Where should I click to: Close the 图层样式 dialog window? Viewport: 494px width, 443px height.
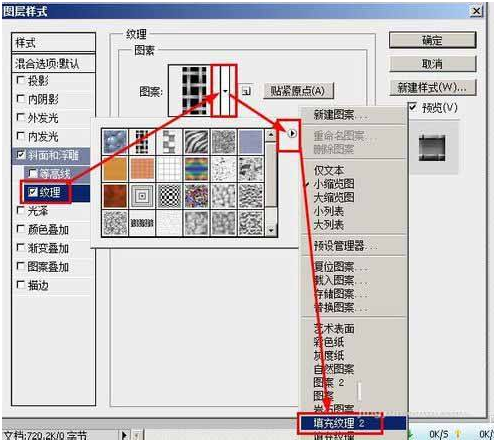pyautogui.click(x=477, y=11)
